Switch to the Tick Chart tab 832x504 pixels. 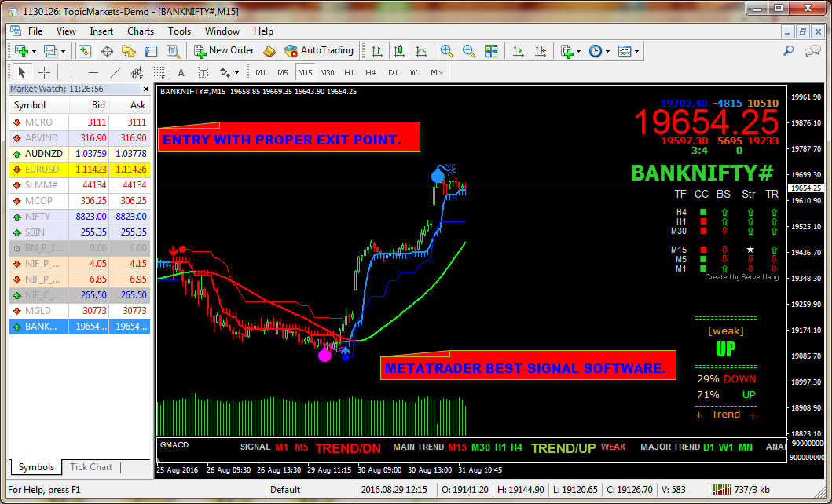pos(91,467)
